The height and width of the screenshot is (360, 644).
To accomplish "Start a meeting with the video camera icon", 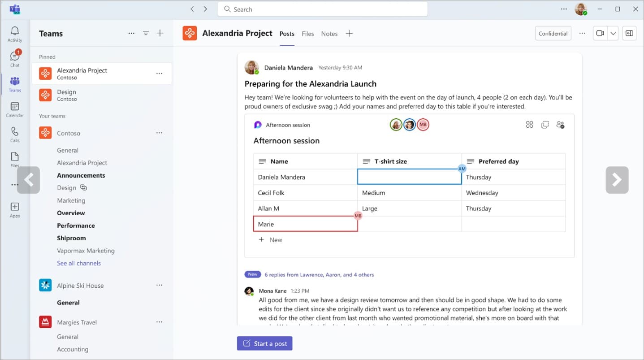I will [600, 33].
